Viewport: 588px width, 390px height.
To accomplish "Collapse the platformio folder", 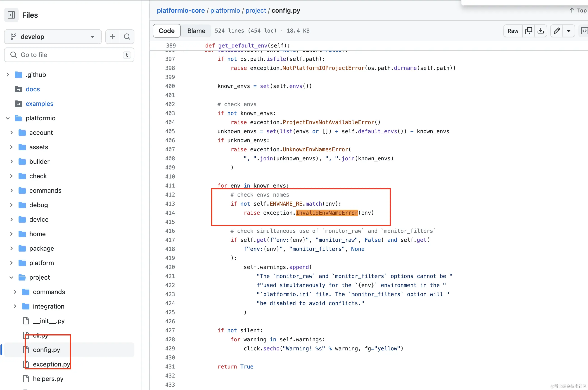I will click(x=8, y=118).
